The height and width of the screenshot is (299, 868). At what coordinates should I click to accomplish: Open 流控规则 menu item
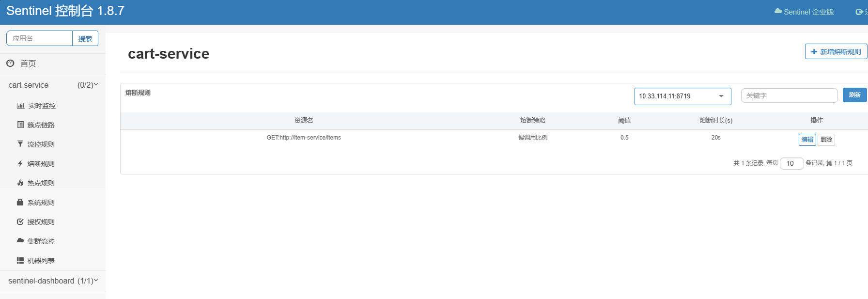pos(41,144)
